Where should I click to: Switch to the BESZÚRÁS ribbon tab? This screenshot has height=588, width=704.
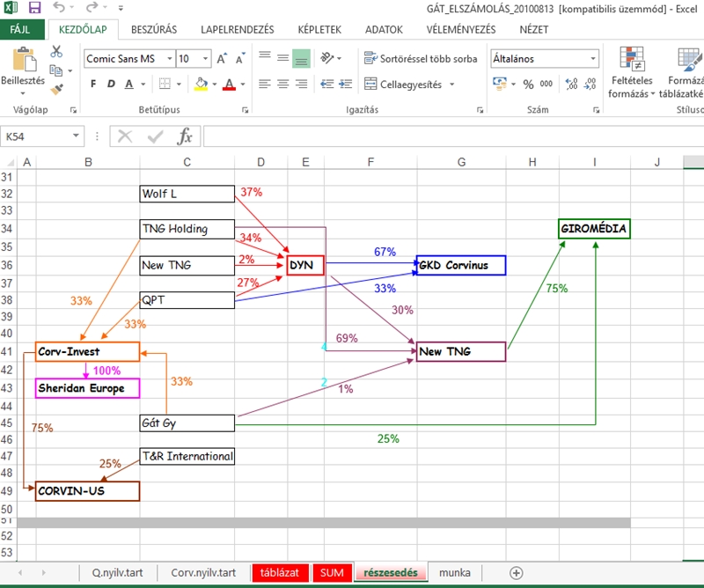[154, 30]
